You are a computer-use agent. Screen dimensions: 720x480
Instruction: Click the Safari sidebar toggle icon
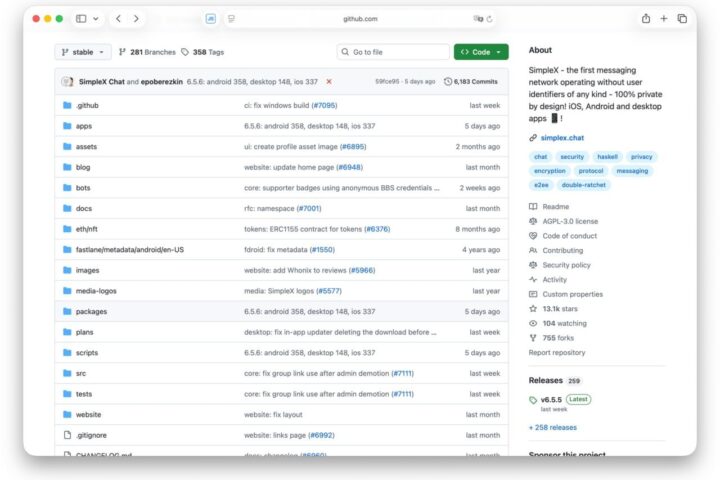click(81, 19)
